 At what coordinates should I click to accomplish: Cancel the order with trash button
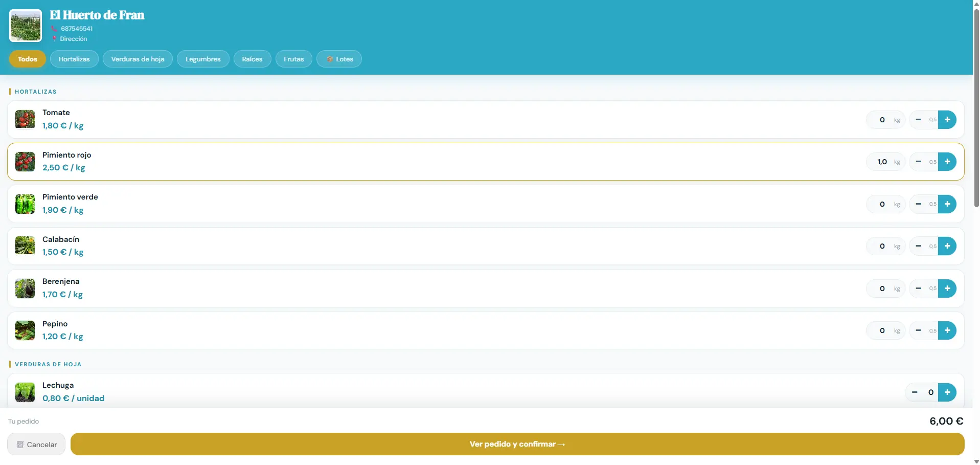tap(36, 445)
